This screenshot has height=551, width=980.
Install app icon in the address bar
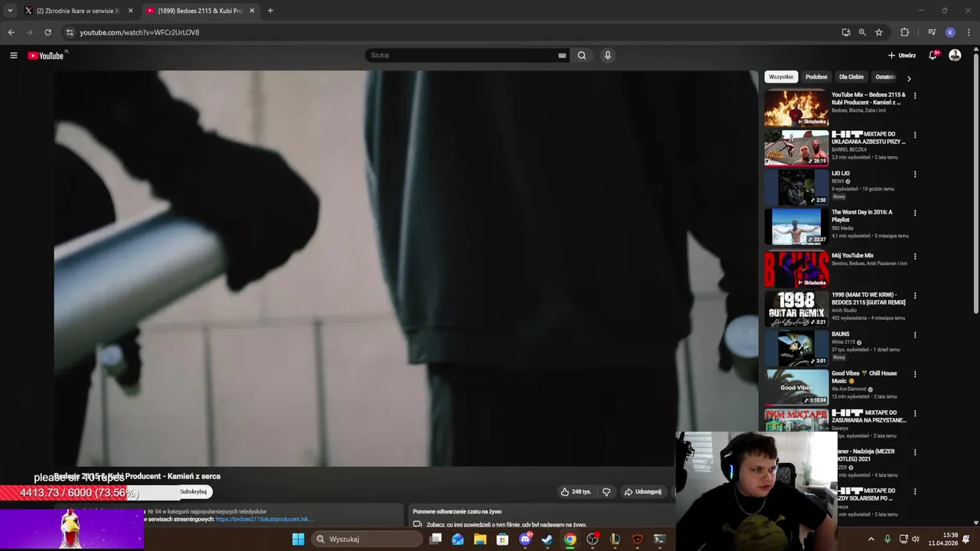point(846,32)
